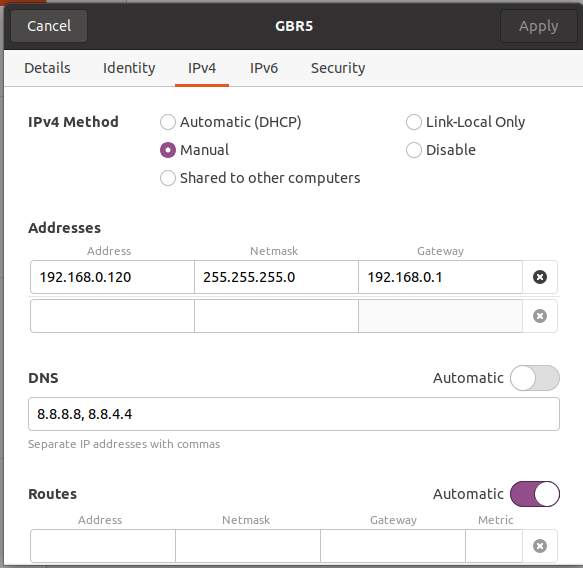The image size is (583, 568).
Task: Delete the 192.168.0.120 address row
Action: pos(539,277)
